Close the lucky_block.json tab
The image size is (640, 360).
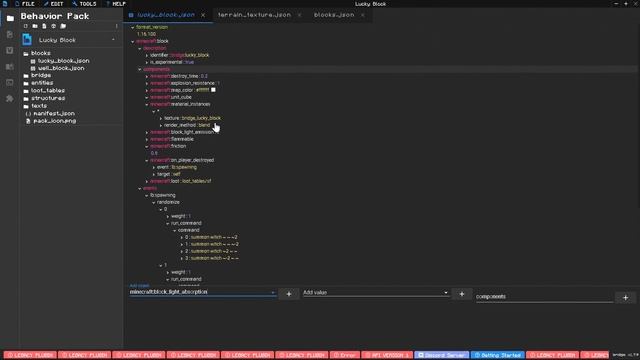(203, 15)
